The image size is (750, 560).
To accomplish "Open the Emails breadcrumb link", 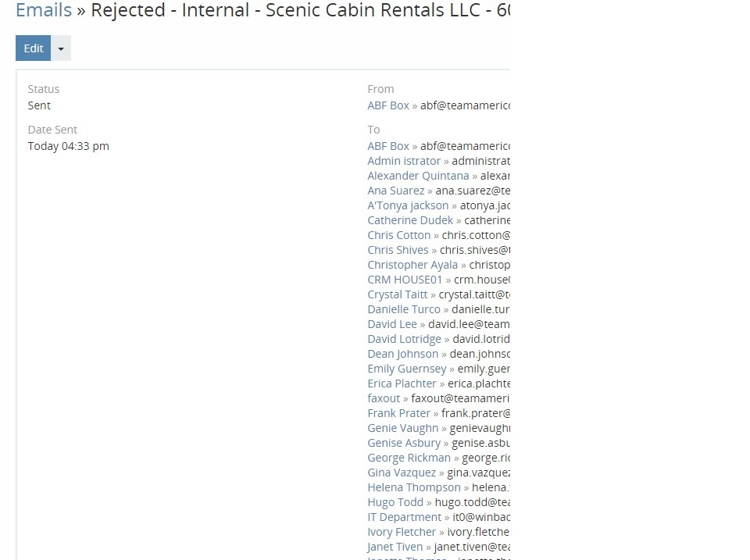I will click(x=44, y=11).
